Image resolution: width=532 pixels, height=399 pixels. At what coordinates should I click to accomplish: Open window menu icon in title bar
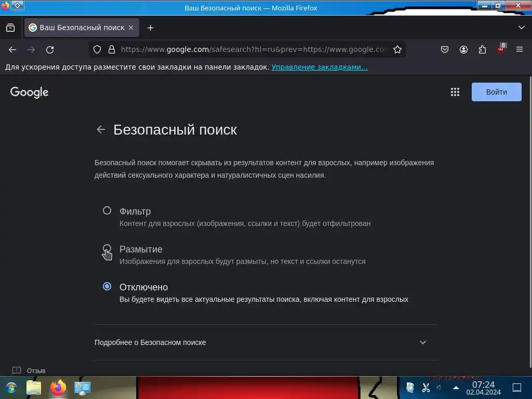(x=5, y=5)
